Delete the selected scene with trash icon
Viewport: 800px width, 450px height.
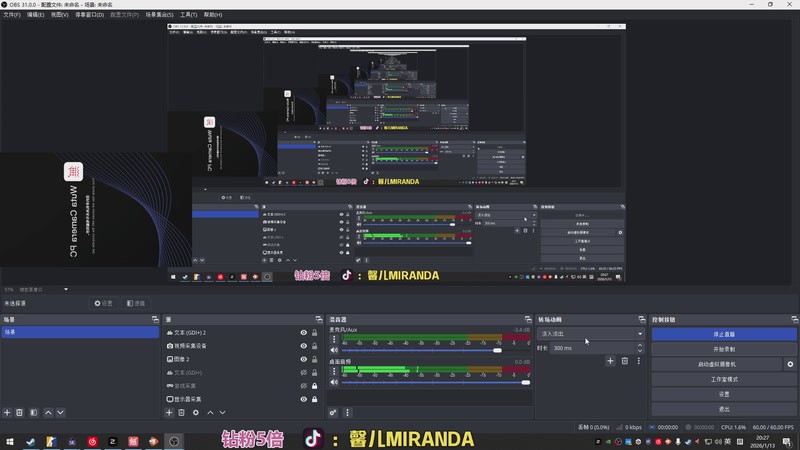(x=19, y=412)
